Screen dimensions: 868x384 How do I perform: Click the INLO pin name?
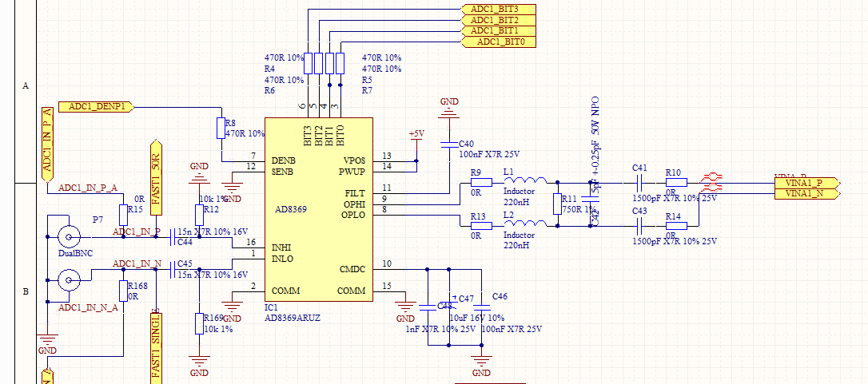coord(283,259)
